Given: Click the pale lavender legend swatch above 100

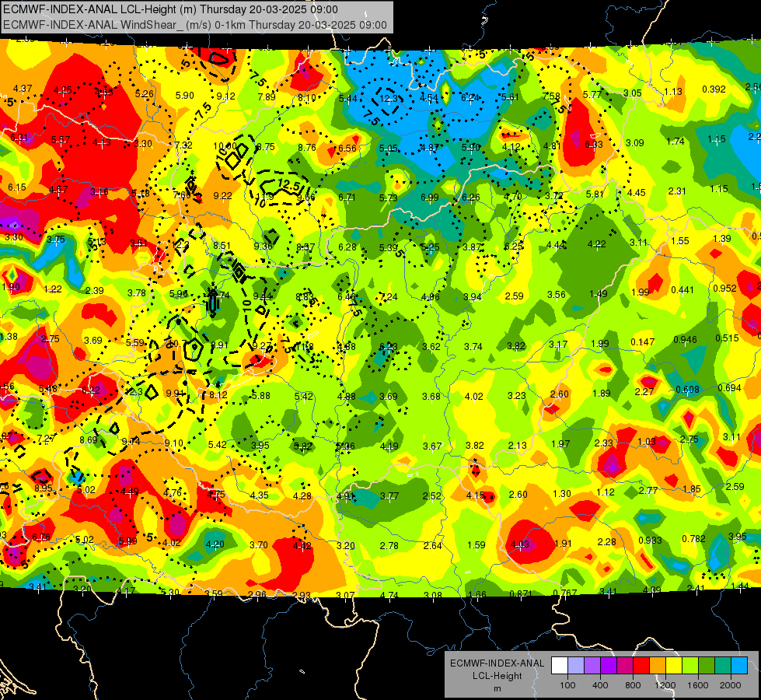Looking at the screenshot, I should tap(576, 666).
